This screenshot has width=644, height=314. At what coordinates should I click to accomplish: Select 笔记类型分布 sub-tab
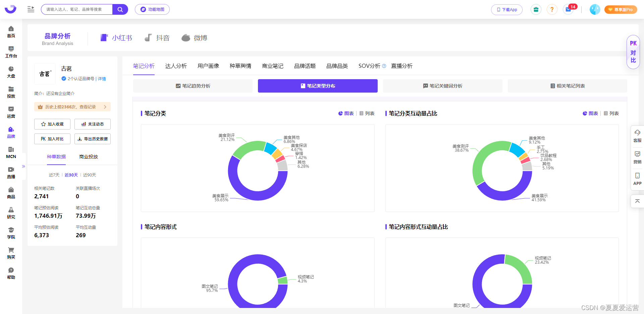(318, 86)
